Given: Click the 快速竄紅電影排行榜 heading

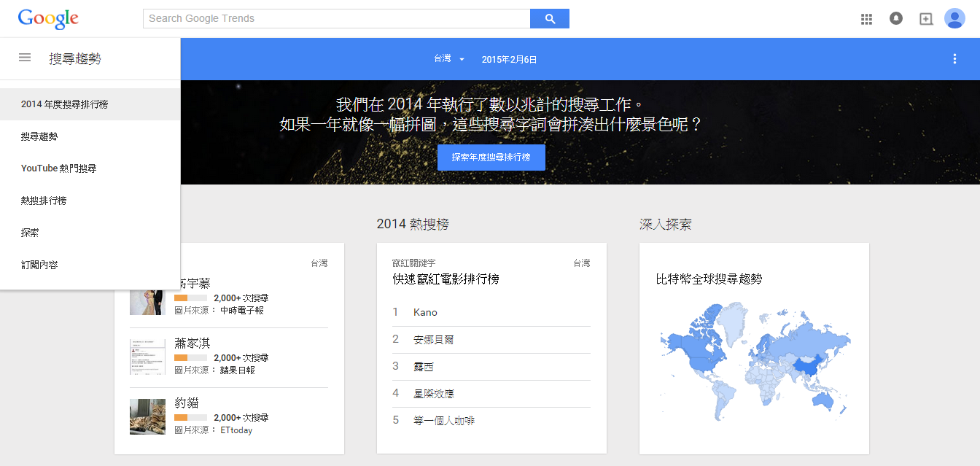Looking at the screenshot, I should point(446,279).
